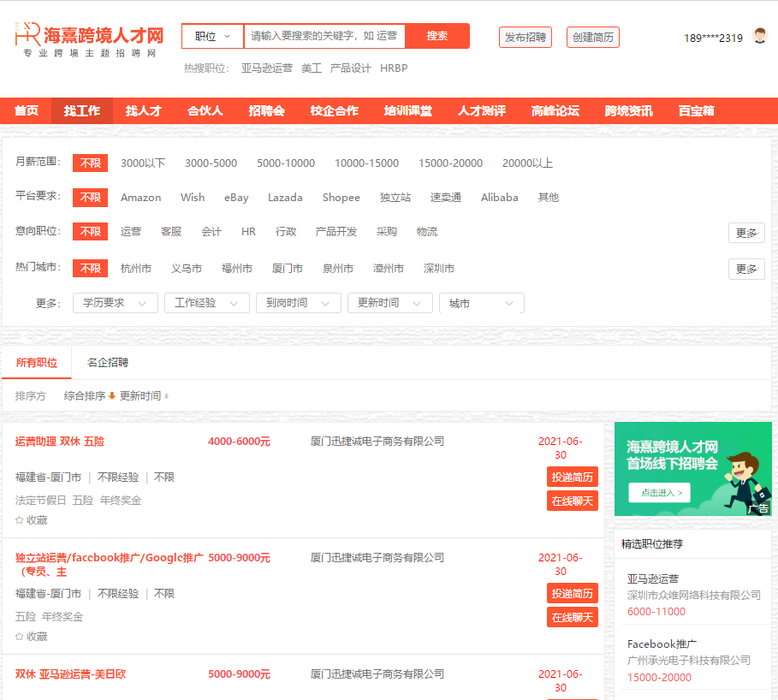Click company 广州承光电子科技有限公司
The height and width of the screenshot is (700, 778).
689,661
